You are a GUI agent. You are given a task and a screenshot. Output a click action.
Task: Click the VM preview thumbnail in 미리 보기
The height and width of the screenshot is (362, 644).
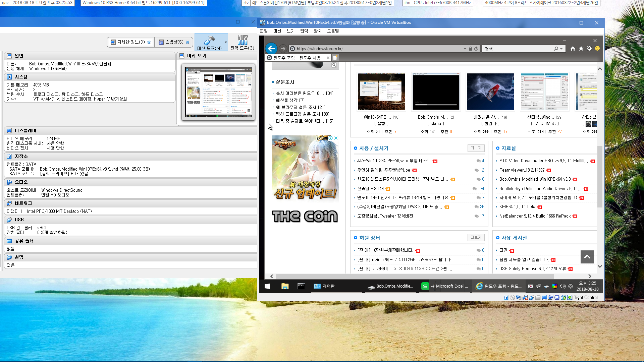tap(218, 92)
